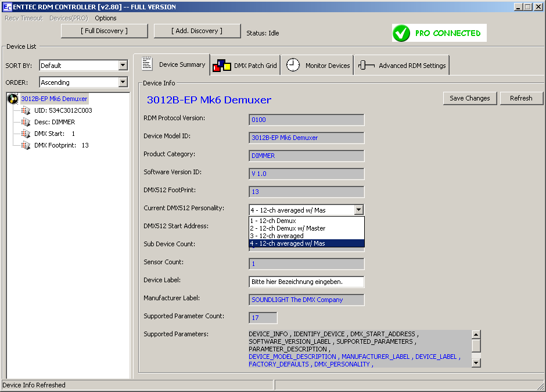The image size is (546, 392).
Task: Click the icon beside DMX Footprint entry
Action: [26, 145]
